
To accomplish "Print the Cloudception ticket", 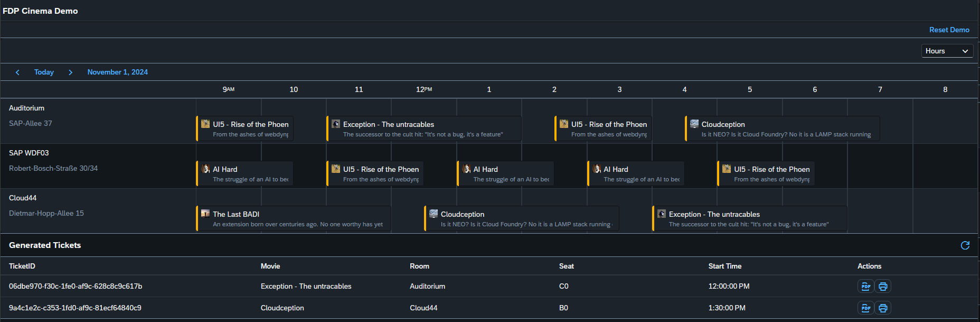I will click(x=883, y=308).
